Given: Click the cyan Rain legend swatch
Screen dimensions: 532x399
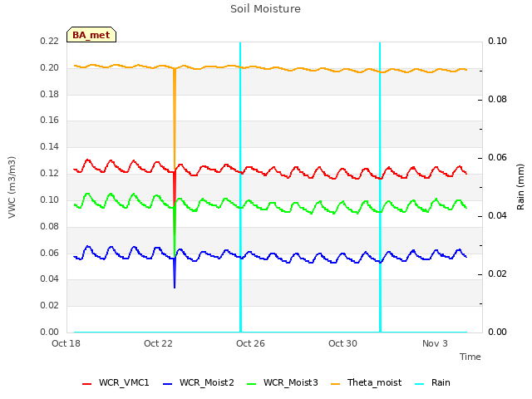Looking at the screenshot, I should [420, 384].
